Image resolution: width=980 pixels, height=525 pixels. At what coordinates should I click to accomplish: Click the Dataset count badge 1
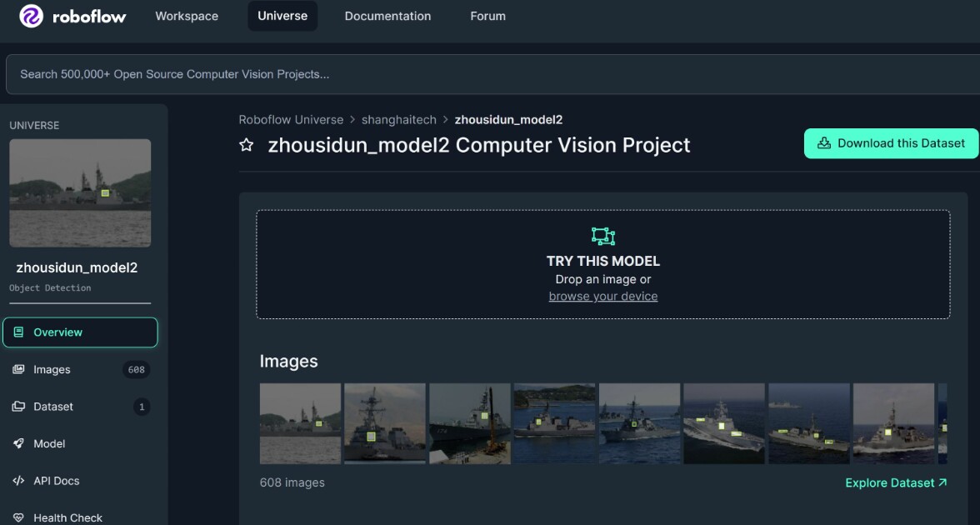pyautogui.click(x=142, y=407)
